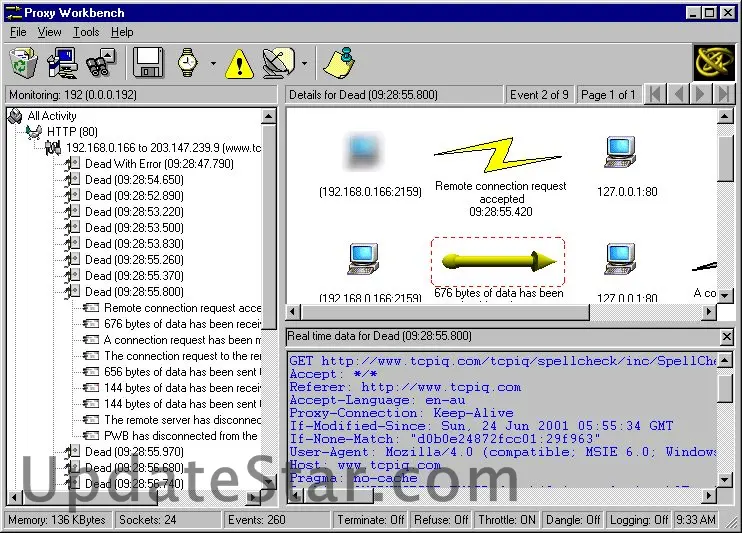Click the binoculars find icon
742x533 pixels.
101,62
